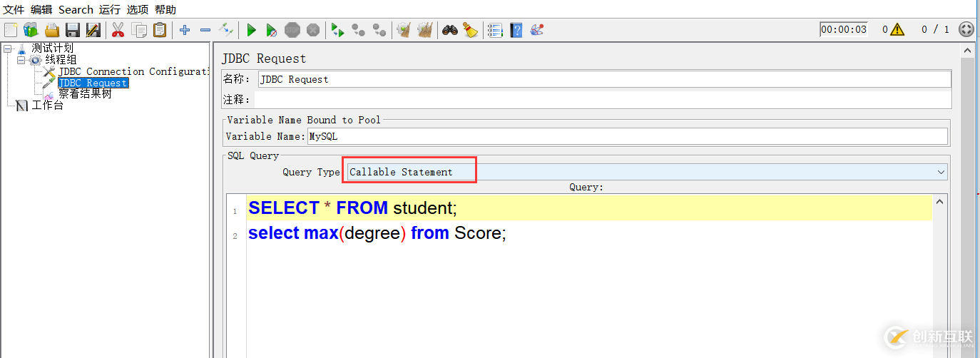Screen dimensions: 980x358
Task: Open the 选项 menu
Action: [x=138, y=9]
